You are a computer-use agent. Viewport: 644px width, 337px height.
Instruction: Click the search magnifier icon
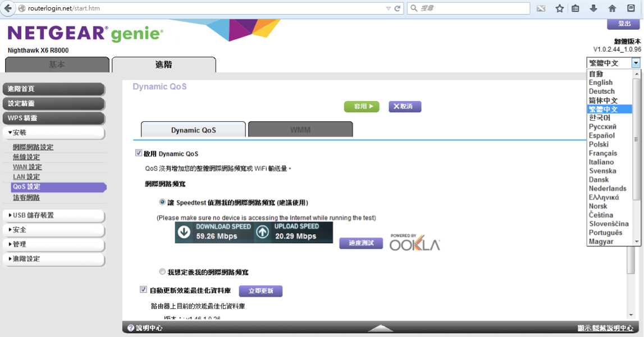click(x=414, y=8)
